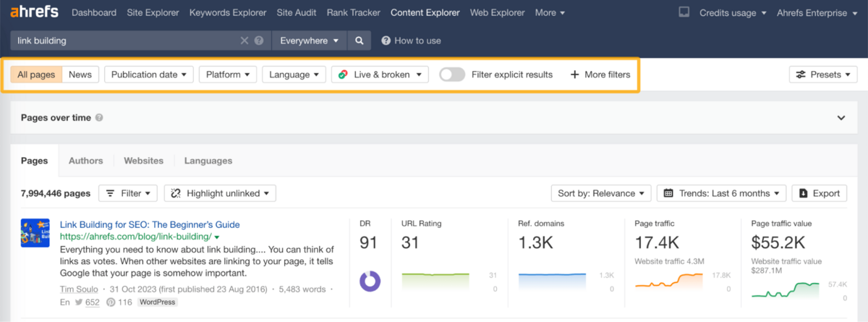Click the Export button
Image resolution: width=868 pixels, height=322 pixels.
[820, 193]
